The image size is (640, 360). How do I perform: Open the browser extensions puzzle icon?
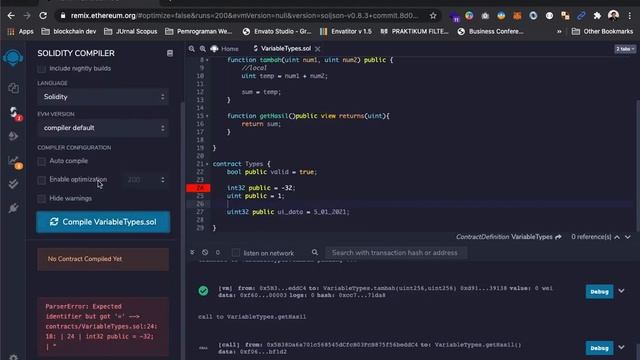coord(597,16)
